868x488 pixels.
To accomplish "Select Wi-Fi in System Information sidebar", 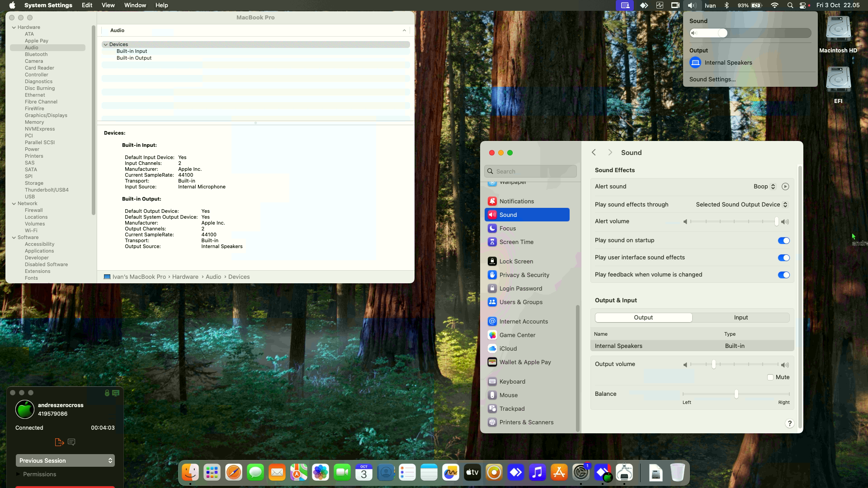I will click(x=31, y=230).
